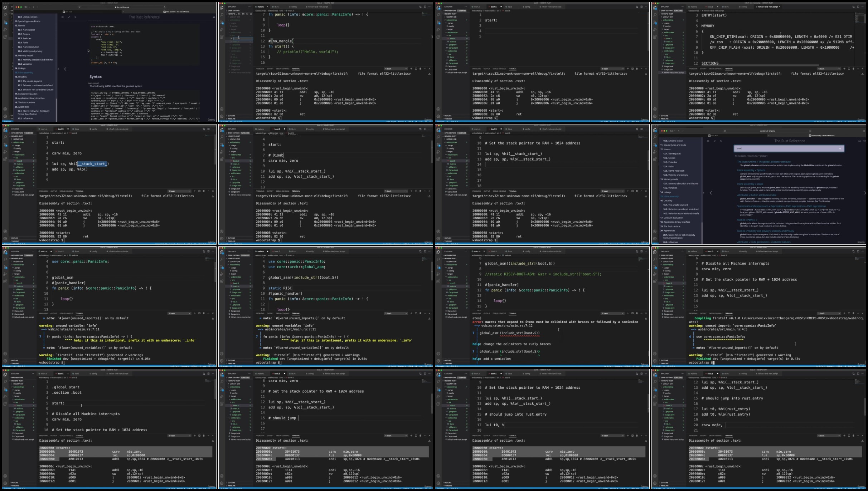868x491 pixels.
Task: Toggle maximized panel size in the ENTRY(start) frame
Action: [858, 69]
